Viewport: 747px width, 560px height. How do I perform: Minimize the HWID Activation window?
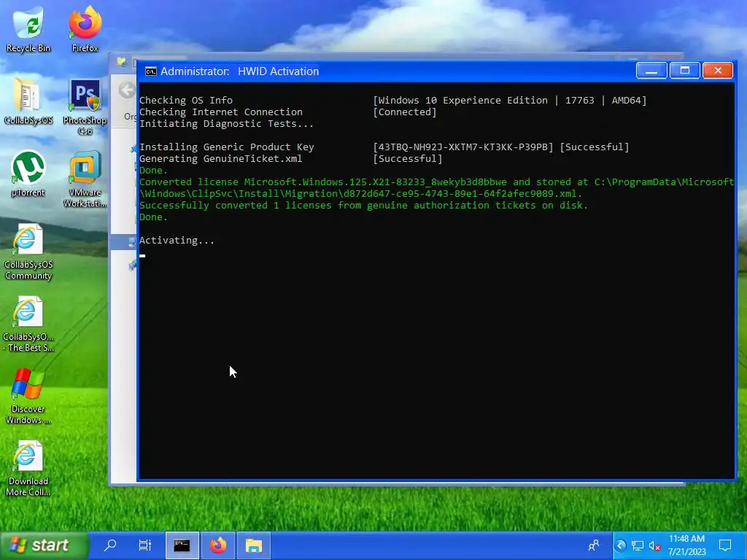coord(651,71)
